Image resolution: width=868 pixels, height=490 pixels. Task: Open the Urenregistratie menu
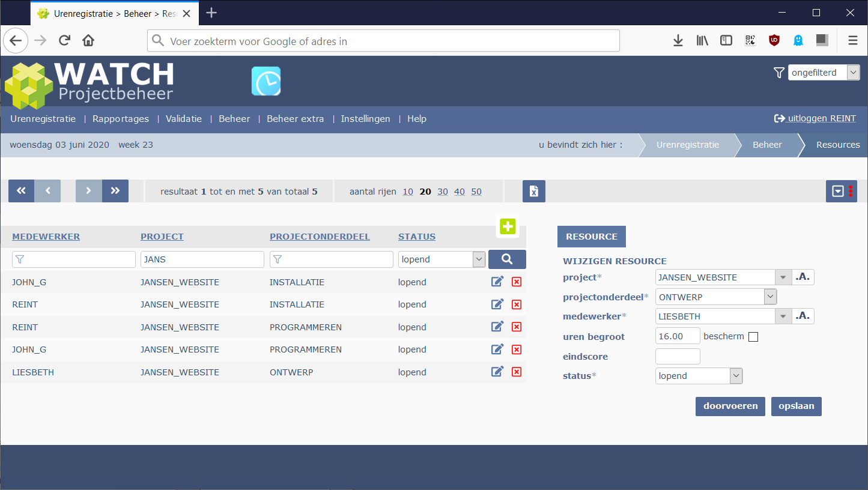(x=43, y=119)
